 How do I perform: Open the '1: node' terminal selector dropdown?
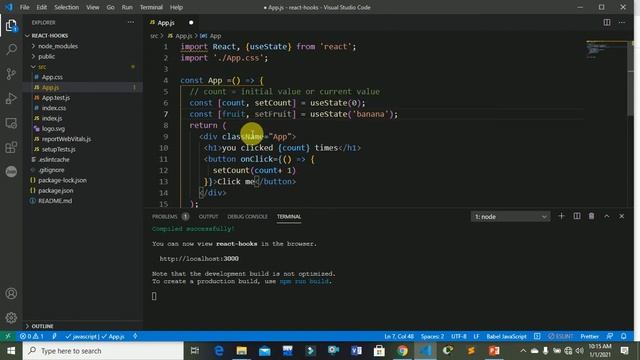[510, 217]
